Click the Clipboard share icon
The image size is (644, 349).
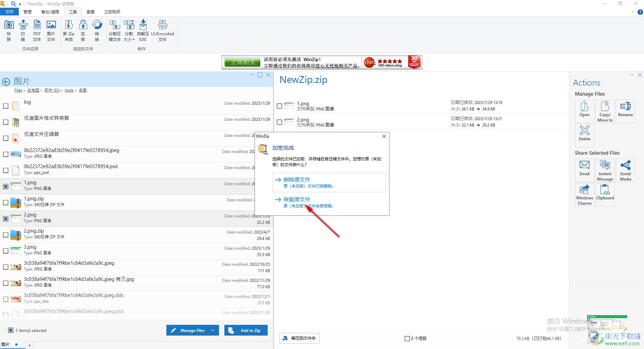605,194
